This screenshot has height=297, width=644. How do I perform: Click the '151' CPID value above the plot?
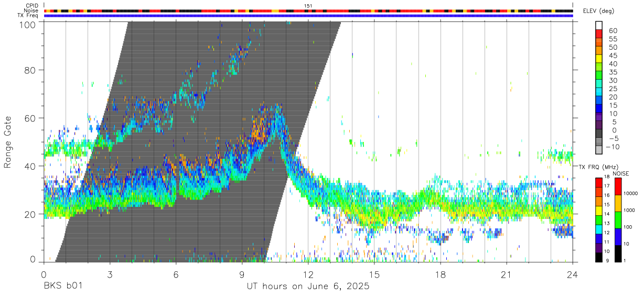(x=308, y=6)
